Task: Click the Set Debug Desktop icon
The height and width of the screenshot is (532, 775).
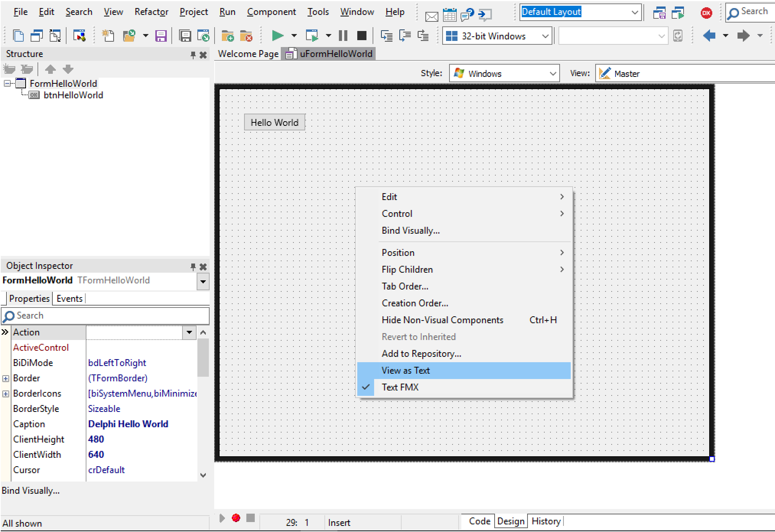Action: 678,13
